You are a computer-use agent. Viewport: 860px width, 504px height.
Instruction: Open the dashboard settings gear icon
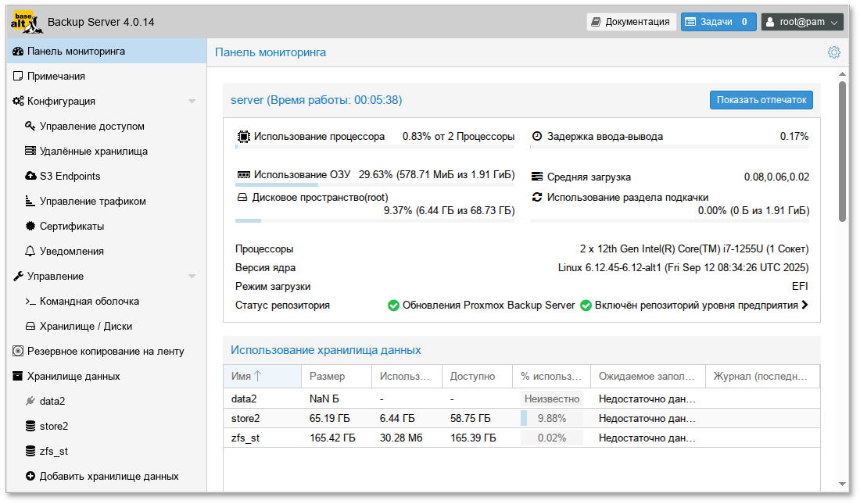point(833,52)
